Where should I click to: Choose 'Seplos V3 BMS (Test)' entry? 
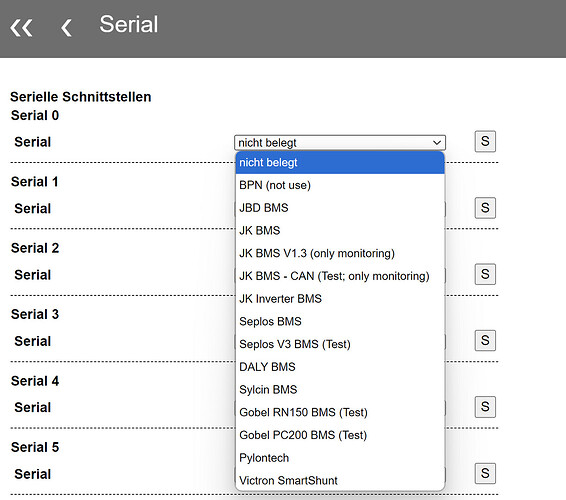coord(340,344)
